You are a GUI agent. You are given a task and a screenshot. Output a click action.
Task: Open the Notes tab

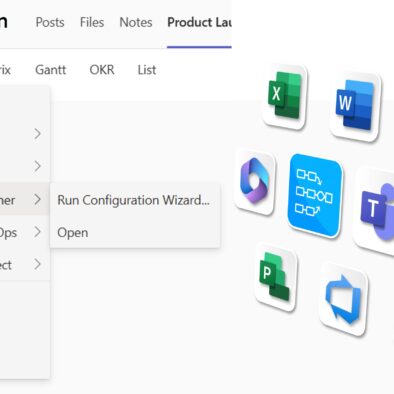136,22
